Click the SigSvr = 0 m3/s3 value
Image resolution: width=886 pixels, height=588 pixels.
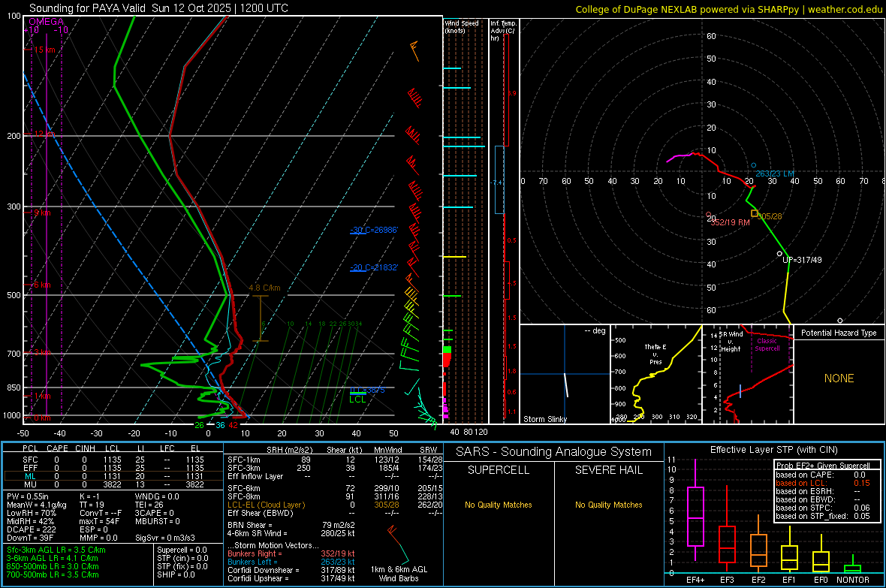coord(165,538)
